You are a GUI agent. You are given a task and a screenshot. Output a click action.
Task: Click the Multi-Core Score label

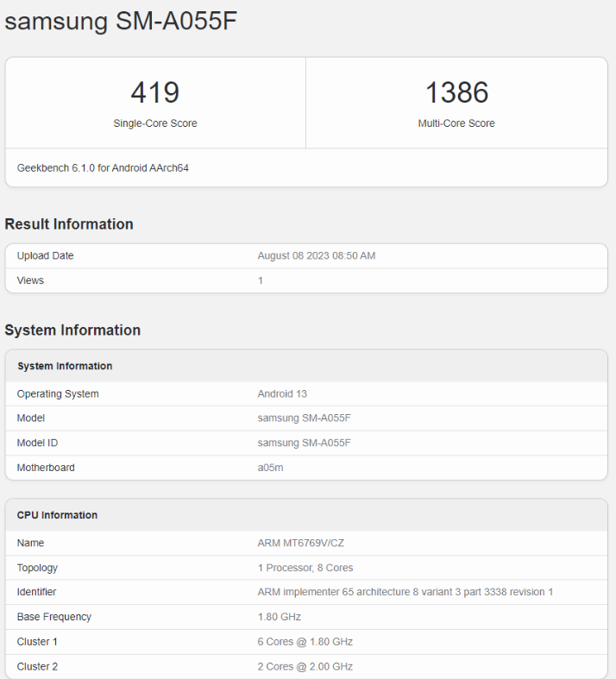(456, 123)
